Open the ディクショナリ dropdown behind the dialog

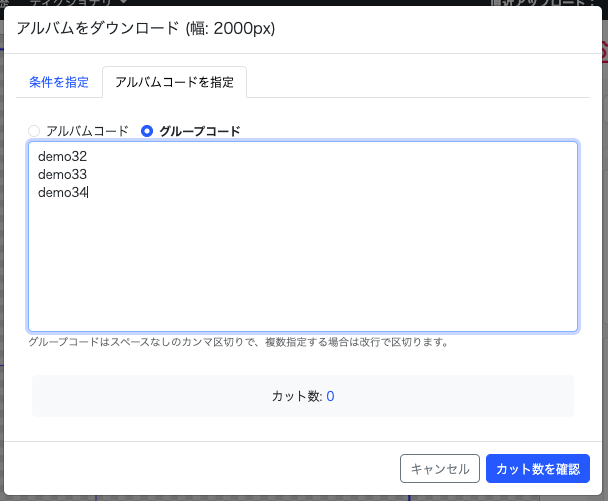70,4
